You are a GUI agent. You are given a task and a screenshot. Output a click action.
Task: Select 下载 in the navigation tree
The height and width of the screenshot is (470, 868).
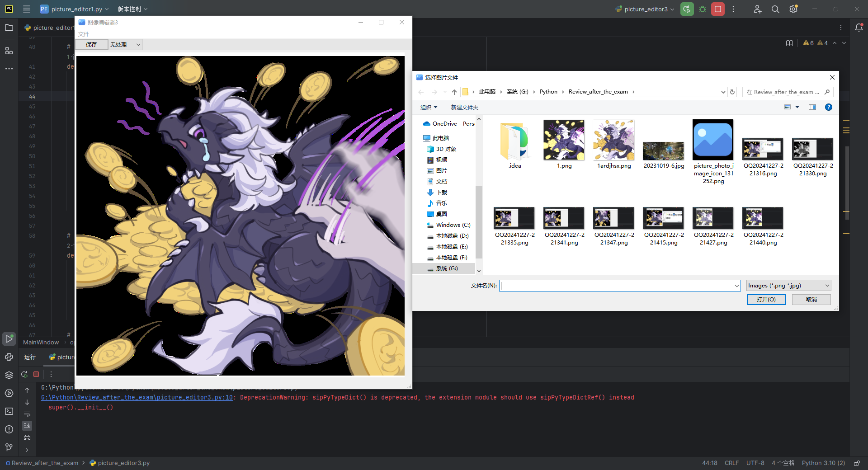pyautogui.click(x=442, y=192)
